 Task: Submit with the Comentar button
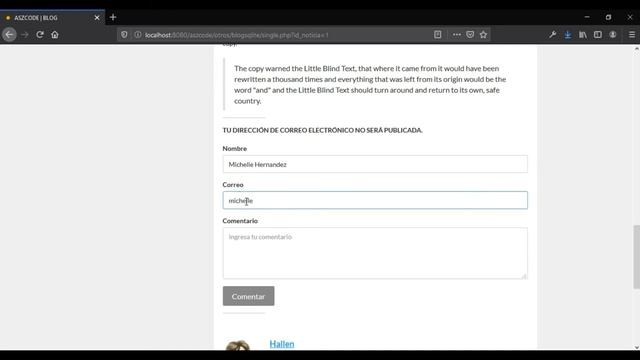pos(249,296)
